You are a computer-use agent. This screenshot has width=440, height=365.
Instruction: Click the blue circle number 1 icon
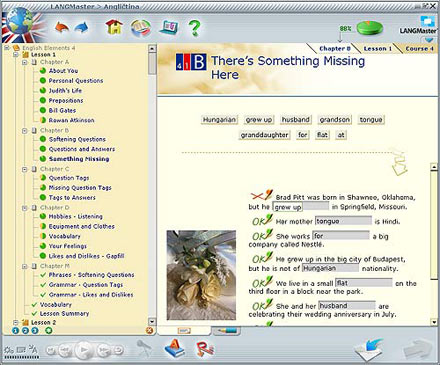[x=15, y=331]
